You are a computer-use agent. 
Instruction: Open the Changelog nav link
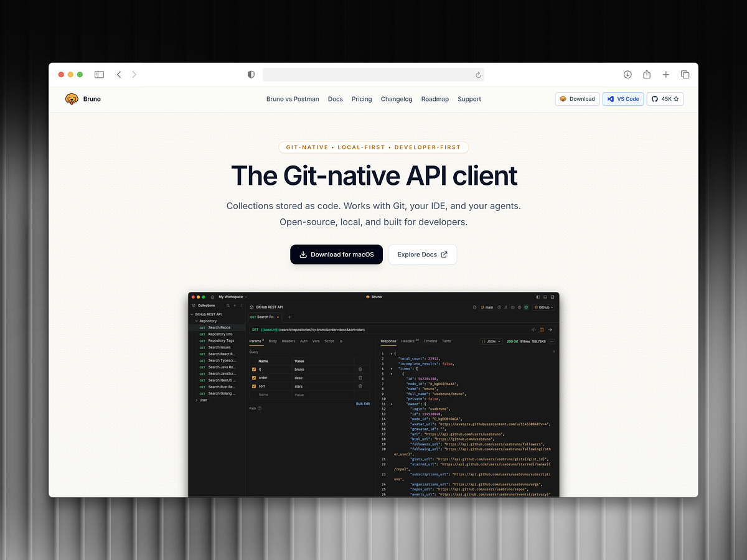(x=397, y=99)
